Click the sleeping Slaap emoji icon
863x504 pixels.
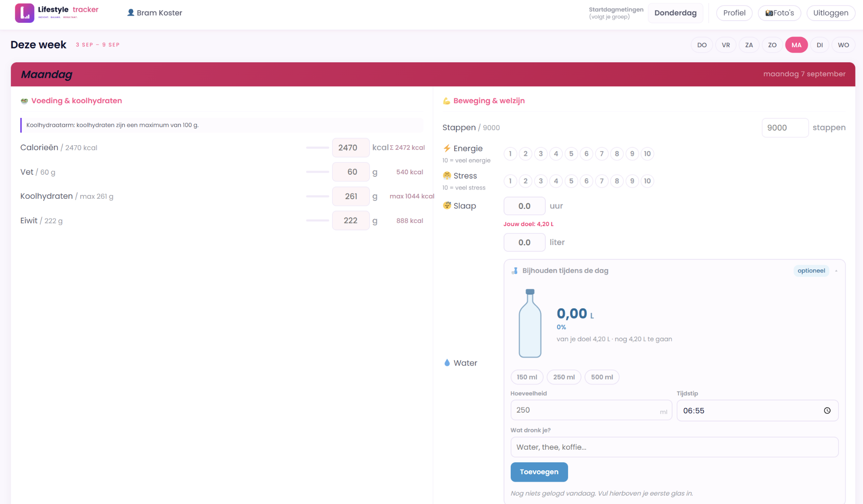[x=447, y=205]
